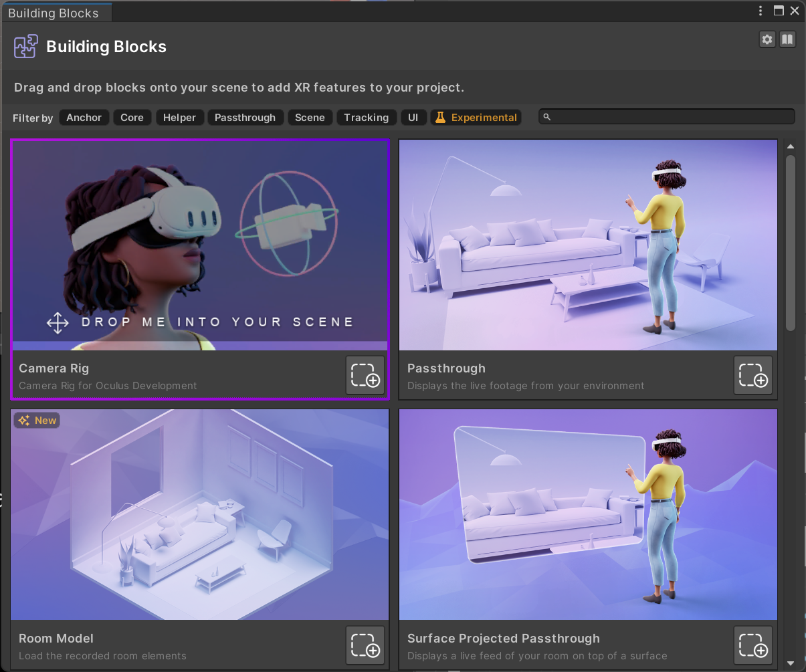
Task: Enable the Tracking filter
Action: 367,117
